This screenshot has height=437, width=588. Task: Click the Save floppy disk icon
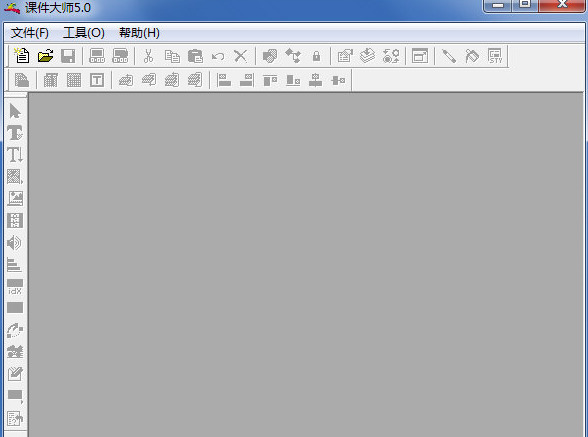click(x=68, y=56)
